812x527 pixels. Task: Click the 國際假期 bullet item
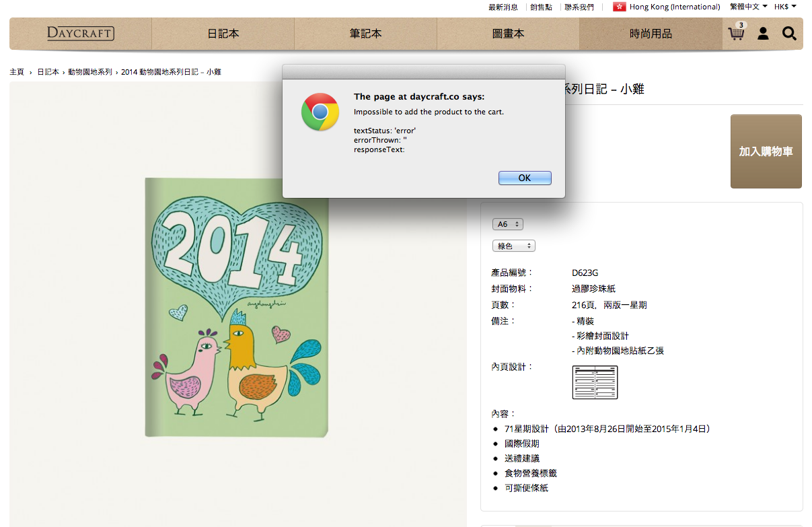(522, 444)
